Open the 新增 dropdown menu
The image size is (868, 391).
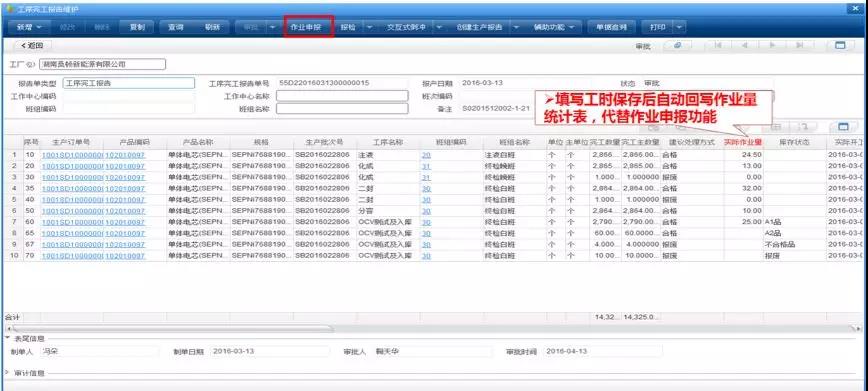click(29, 27)
